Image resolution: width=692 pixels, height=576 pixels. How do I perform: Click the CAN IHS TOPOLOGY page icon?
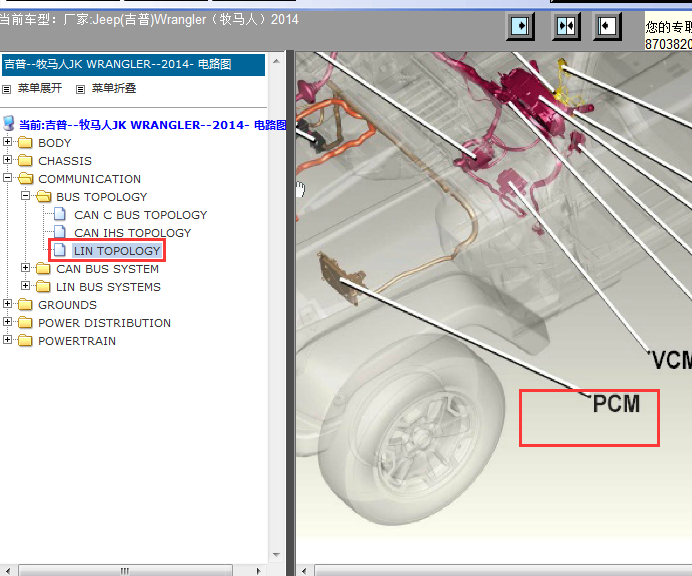pyautogui.click(x=60, y=232)
